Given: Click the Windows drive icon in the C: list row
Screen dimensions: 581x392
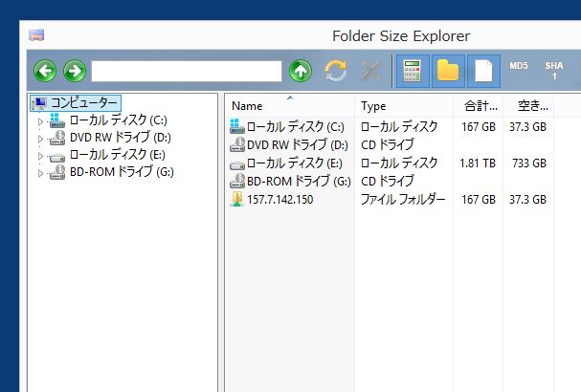Looking at the screenshot, I should pos(237,126).
